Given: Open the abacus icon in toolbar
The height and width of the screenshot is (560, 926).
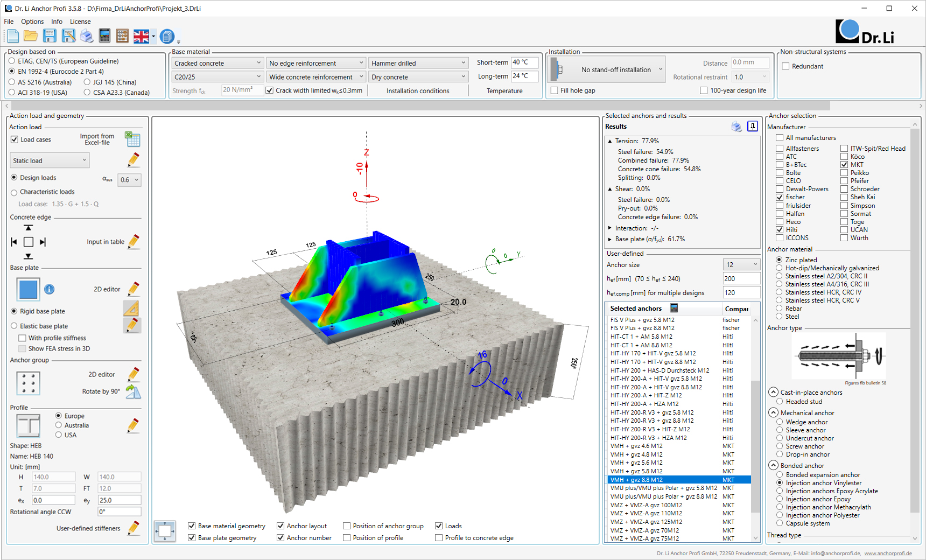Looking at the screenshot, I should (x=123, y=36).
